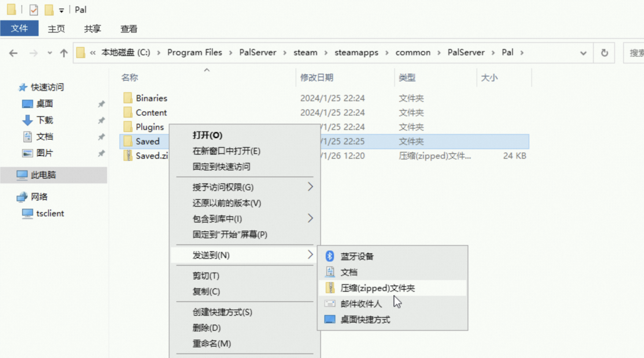The image size is (644, 358).
Task: Sort by the Modified date column header
Action: (x=317, y=78)
